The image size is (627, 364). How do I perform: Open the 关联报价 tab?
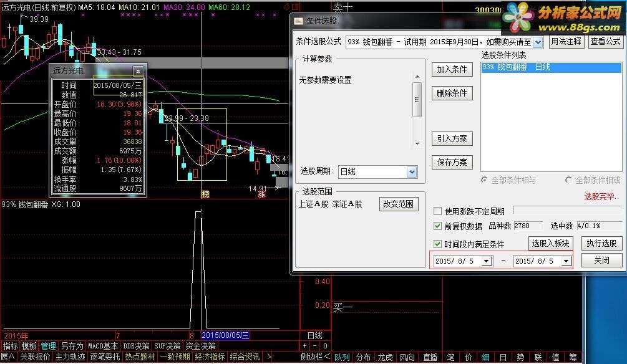click(x=35, y=357)
